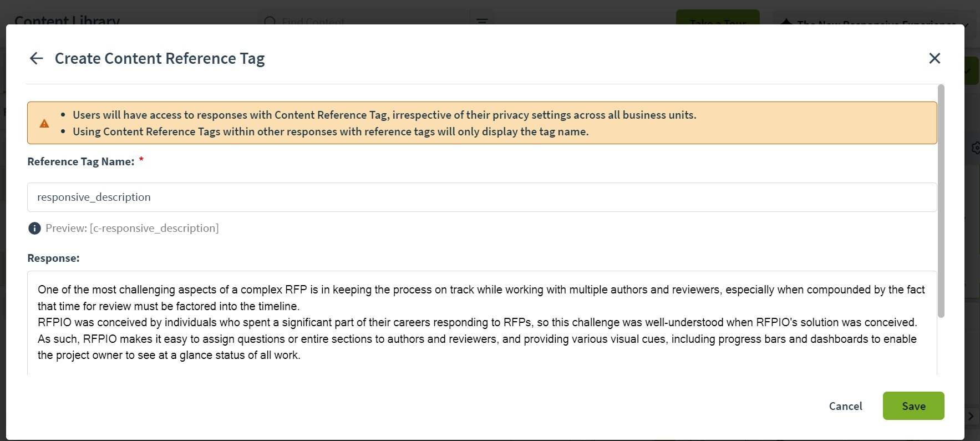Click inside the Response text area
Image resolution: width=980 pixels, height=441 pixels.
482,322
